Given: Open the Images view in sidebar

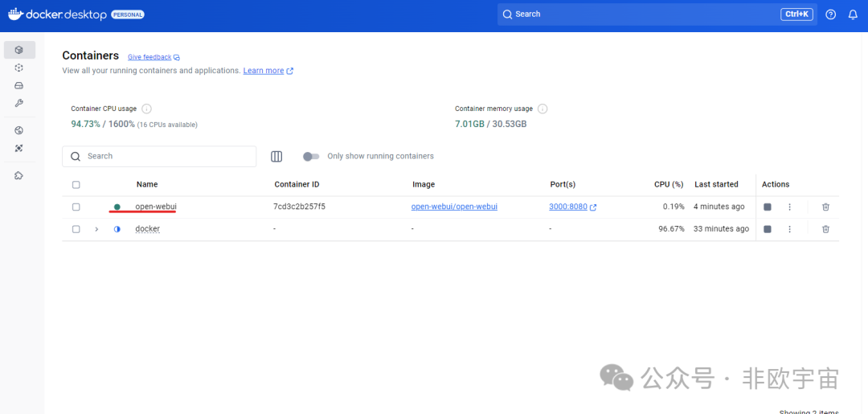Looking at the screenshot, I should click(x=19, y=68).
